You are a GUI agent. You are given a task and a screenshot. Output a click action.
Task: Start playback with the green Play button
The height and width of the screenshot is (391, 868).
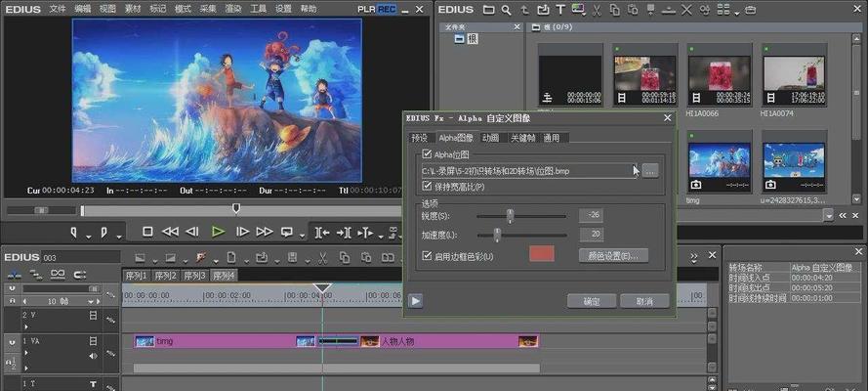[218, 232]
